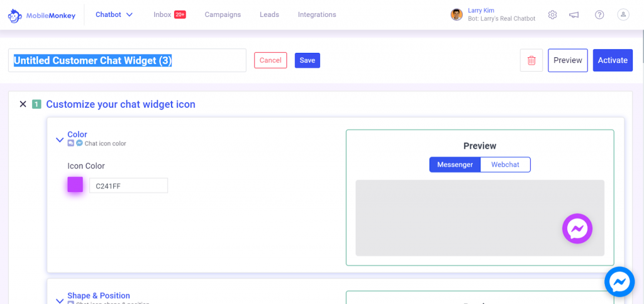Click the green step 1 badge
This screenshot has width=644, height=304.
[36, 104]
